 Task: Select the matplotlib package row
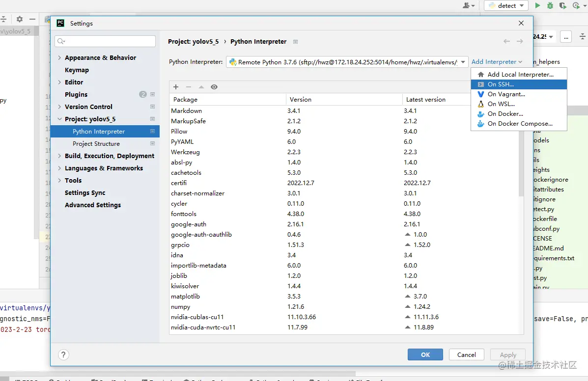(x=344, y=297)
